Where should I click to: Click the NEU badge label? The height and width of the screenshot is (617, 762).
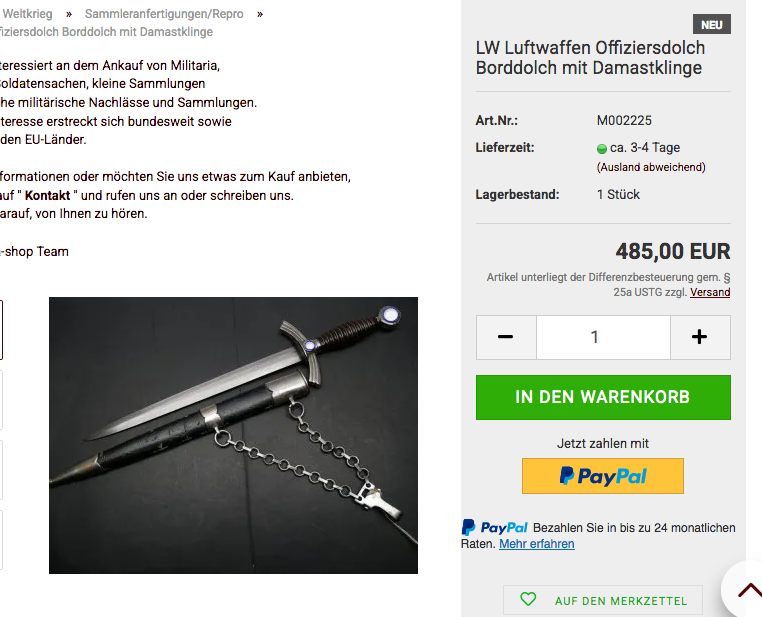[x=711, y=24]
